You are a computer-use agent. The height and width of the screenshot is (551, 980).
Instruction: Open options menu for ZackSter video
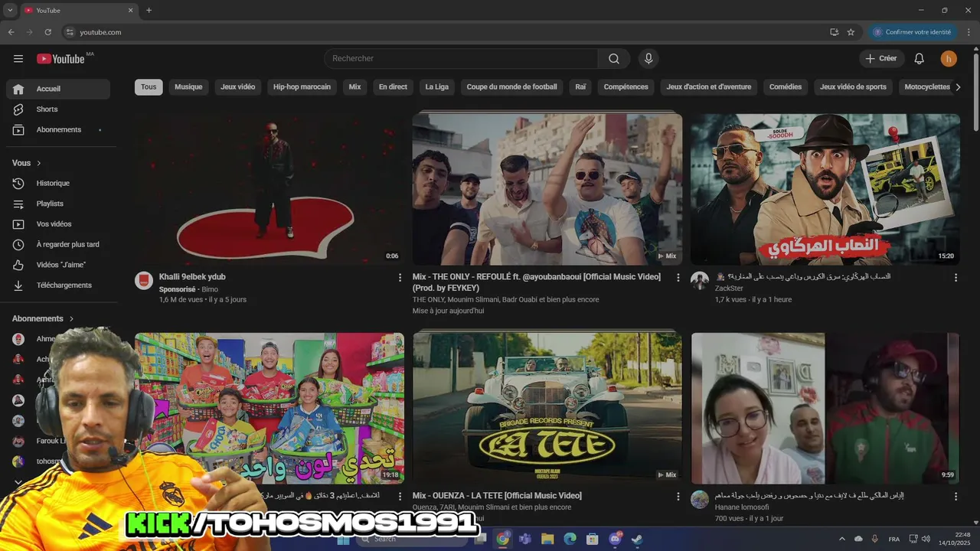955,278
